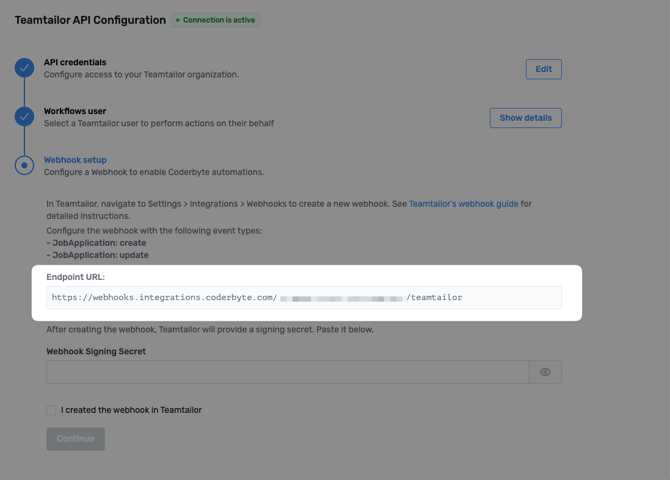
Task: Click the 'Connection is active' status badge
Action: pos(217,20)
